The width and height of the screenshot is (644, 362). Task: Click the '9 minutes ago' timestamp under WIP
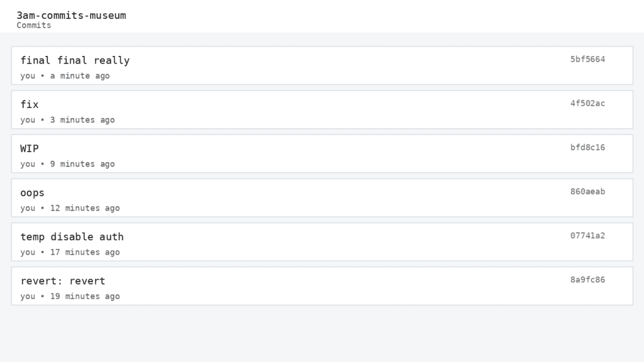[82, 164]
